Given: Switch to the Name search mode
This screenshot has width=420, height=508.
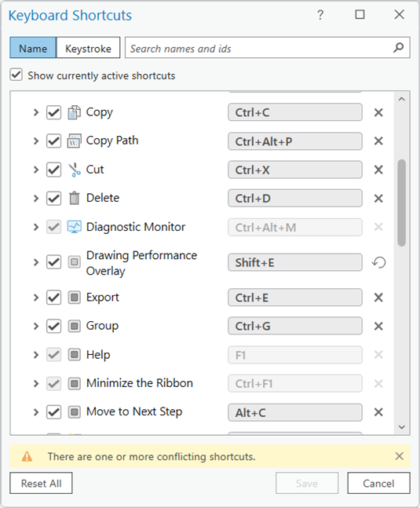Looking at the screenshot, I should (33, 48).
